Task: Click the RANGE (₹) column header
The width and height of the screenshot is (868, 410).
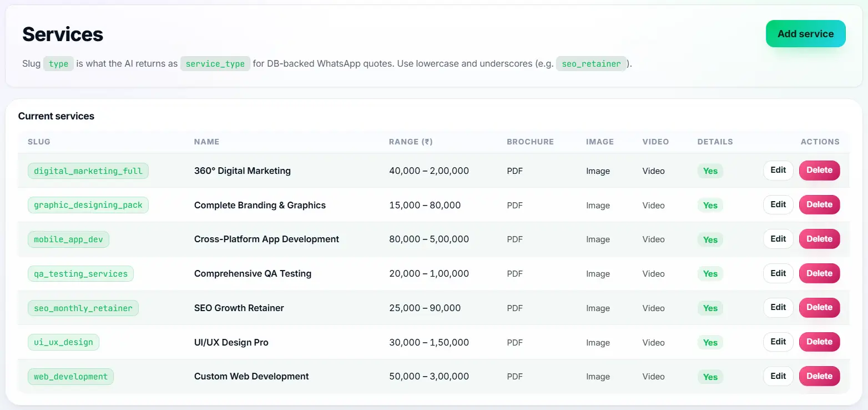Action: pos(411,142)
